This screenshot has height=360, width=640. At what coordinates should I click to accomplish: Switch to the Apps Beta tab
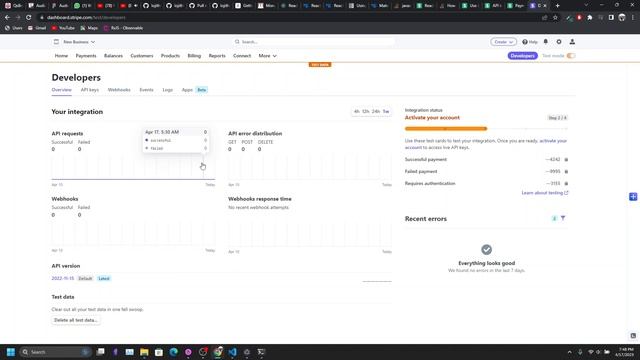point(194,90)
